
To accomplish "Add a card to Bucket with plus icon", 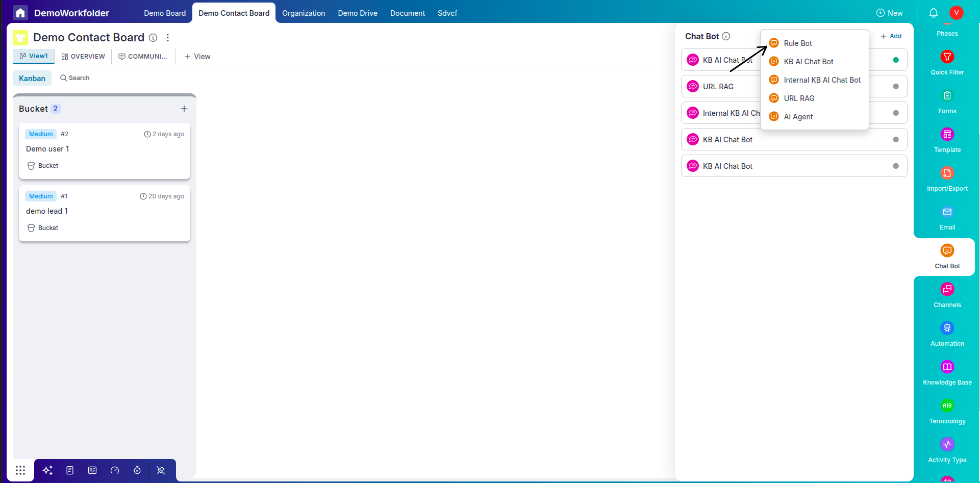I will point(184,109).
